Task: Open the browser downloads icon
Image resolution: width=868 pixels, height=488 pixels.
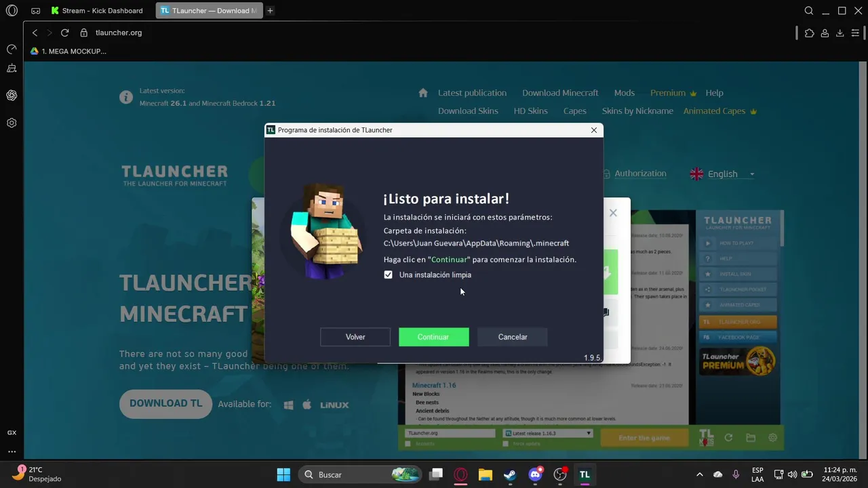Action: 840,33
